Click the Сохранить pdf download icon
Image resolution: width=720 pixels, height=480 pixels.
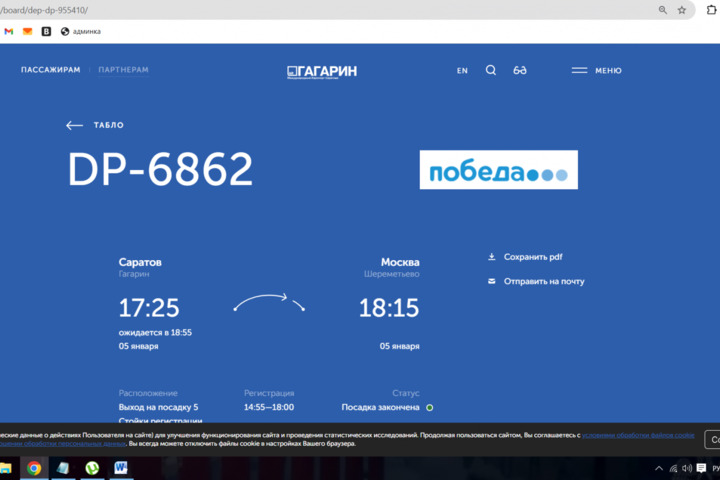492,257
